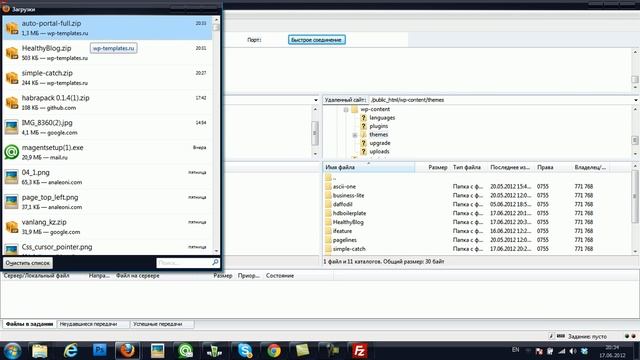Expand the themes tree node
The image size is (640, 360).
[355, 135]
